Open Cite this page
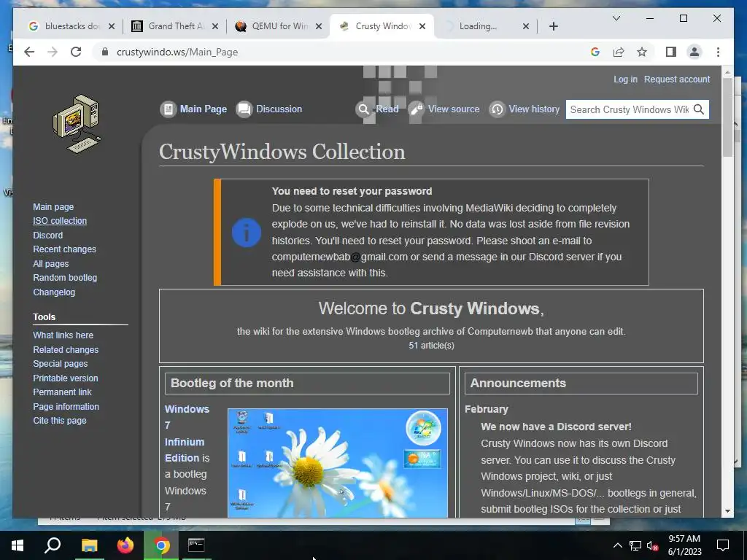The image size is (747, 560). click(x=60, y=421)
